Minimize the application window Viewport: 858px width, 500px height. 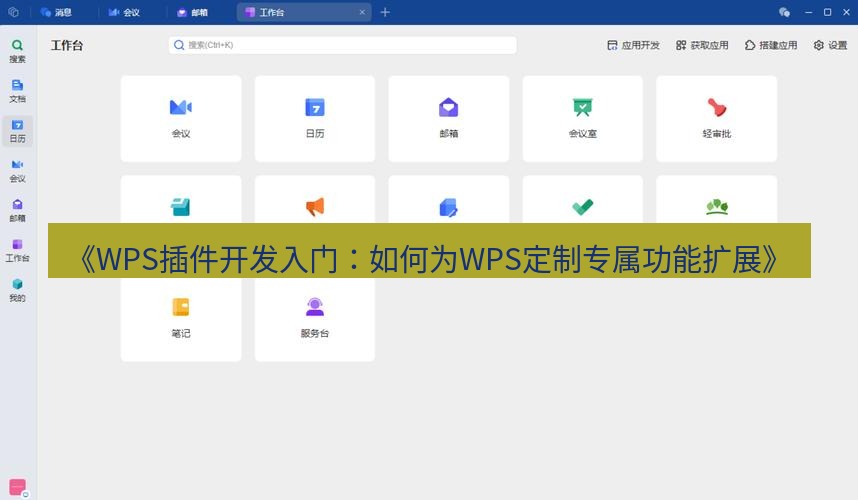point(809,12)
